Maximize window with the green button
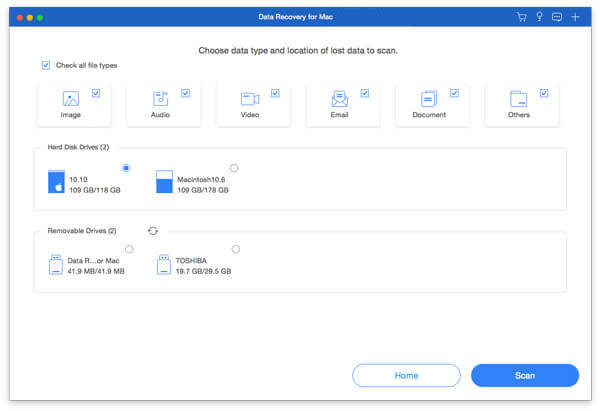Viewport: 600px width, 411px height. click(40, 17)
